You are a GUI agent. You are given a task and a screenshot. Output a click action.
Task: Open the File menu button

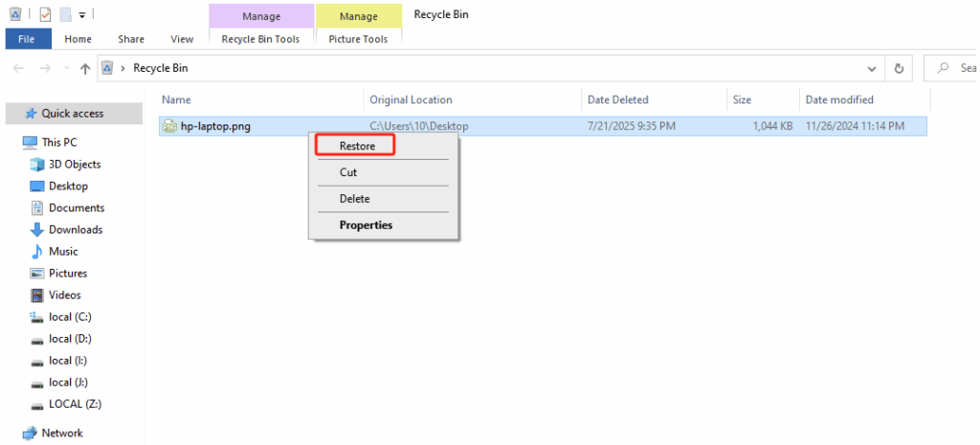click(28, 39)
